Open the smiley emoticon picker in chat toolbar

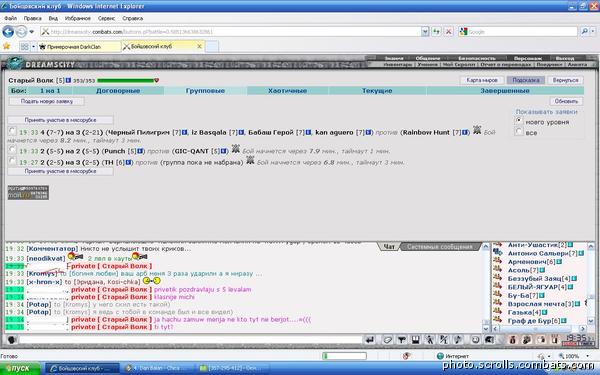pos(475,339)
